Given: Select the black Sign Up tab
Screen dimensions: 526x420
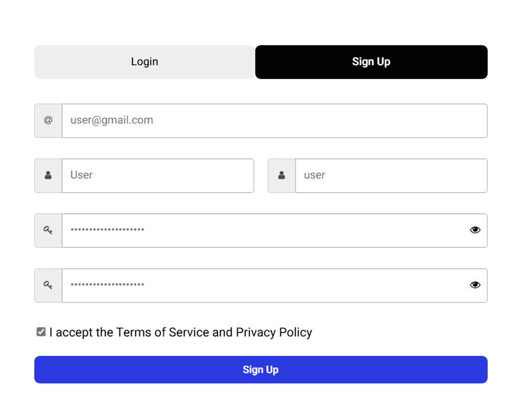Looking at the screenshot, I should 371,62.
